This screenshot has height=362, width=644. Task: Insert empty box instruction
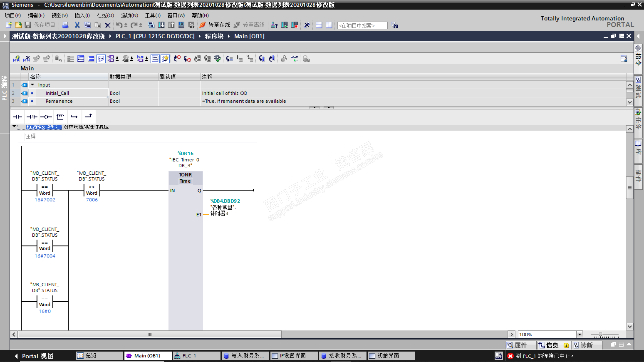click(60, 117)
